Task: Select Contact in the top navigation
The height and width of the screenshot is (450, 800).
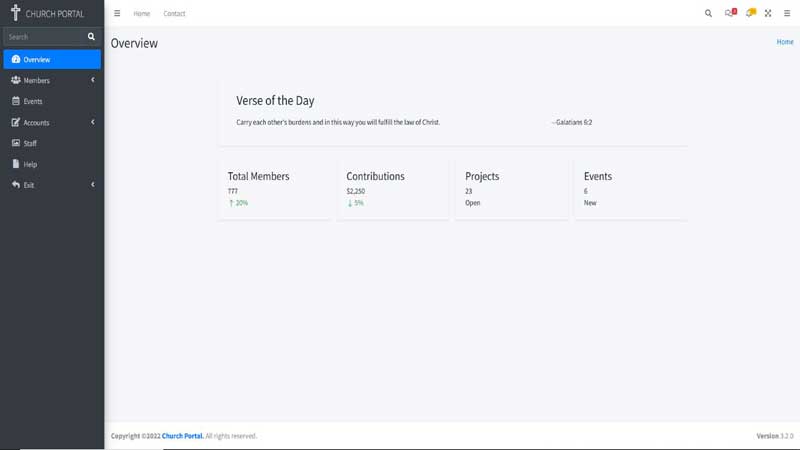Action: pos(174,14)
